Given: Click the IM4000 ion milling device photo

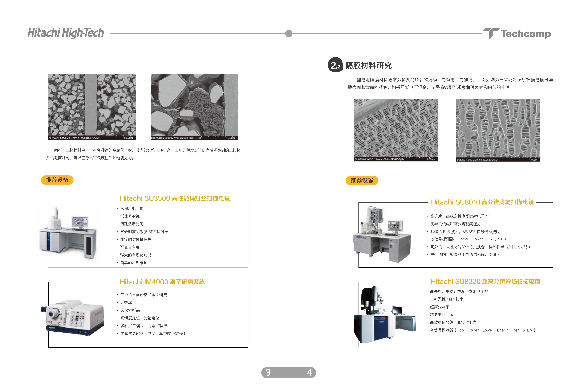Looking at the screenshot, I should pyautogui.click(x=72, y=317).
